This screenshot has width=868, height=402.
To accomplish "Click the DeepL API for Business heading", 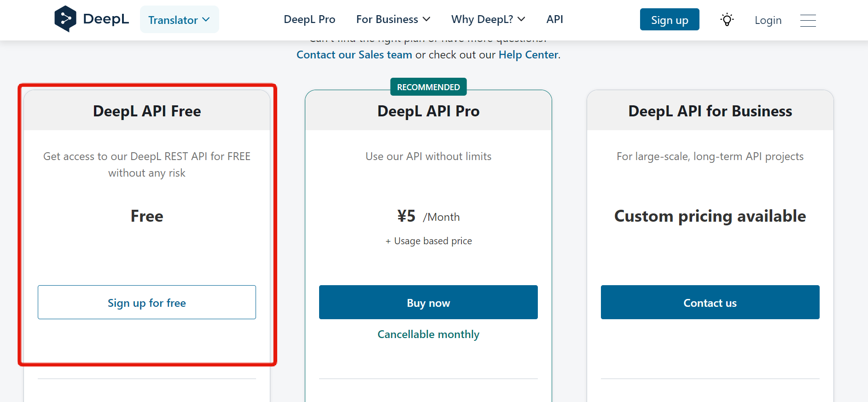I will [710, 111].
